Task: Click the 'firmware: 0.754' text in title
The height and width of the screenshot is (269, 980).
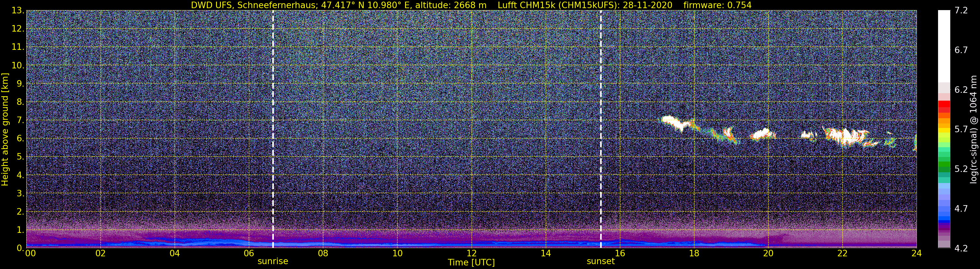Action: [718, 5]
